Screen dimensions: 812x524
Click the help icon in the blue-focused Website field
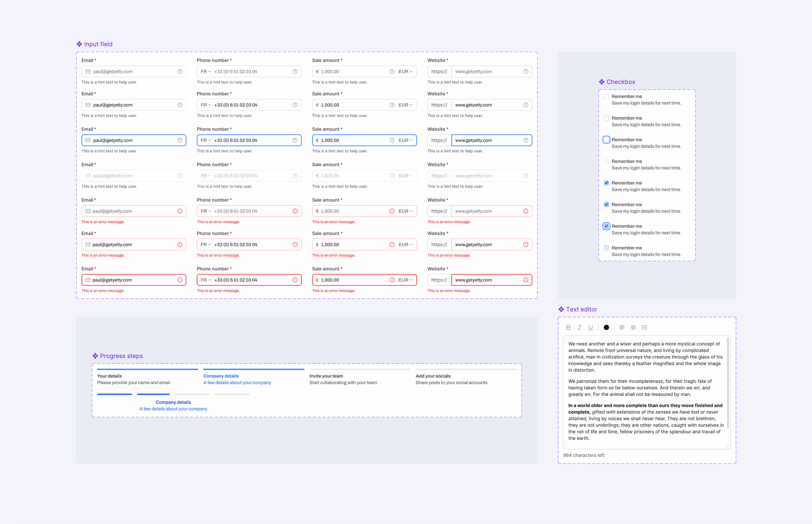[526, 140]
